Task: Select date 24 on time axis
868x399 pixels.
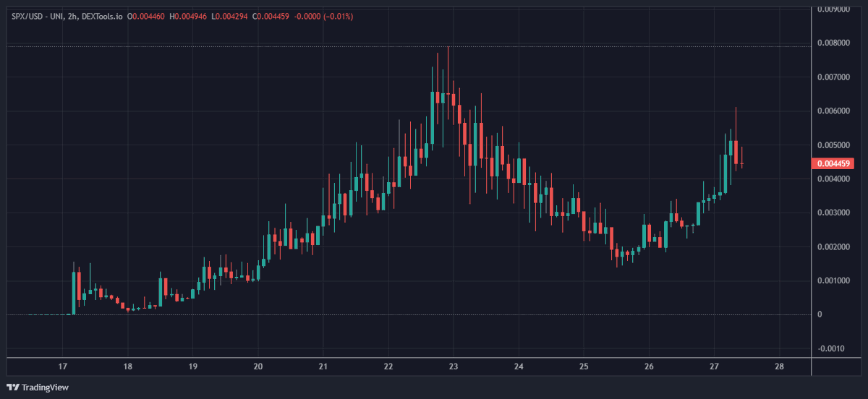Action: tap(519, 366)
